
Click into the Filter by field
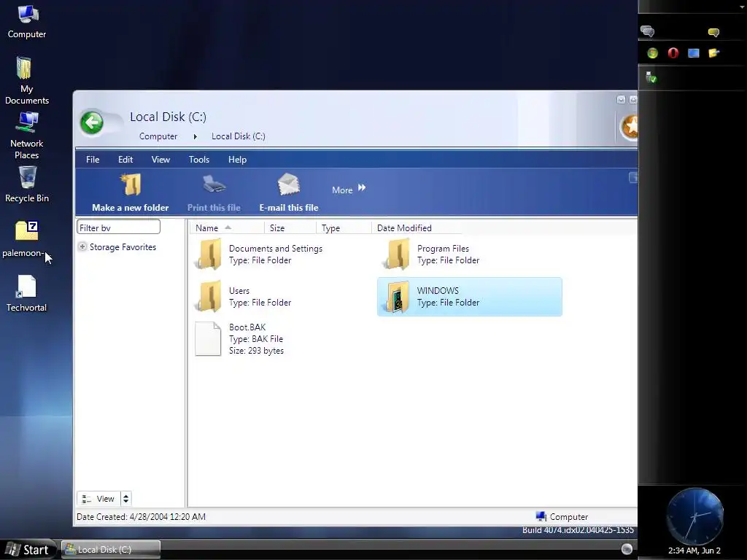pos(118,227)
